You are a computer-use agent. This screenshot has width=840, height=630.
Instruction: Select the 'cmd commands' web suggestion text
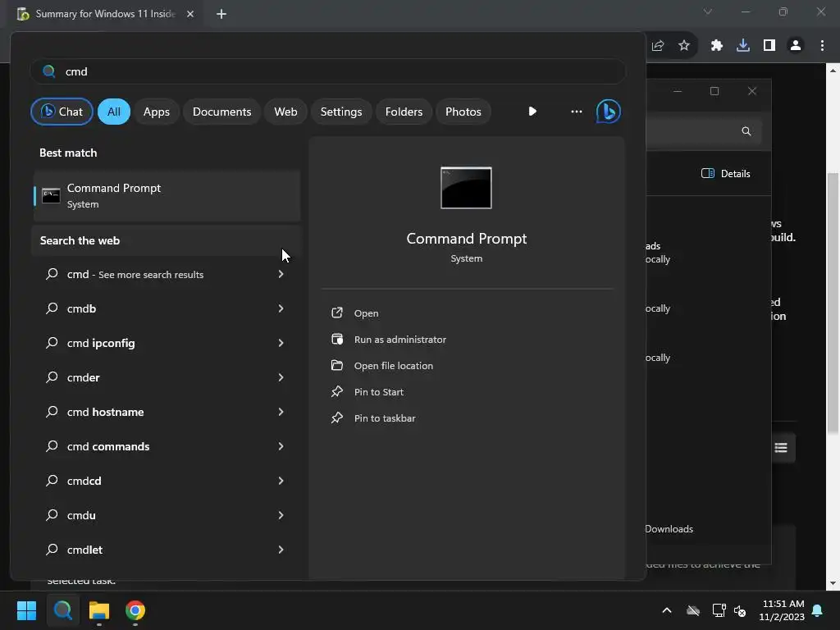[107, 446]
